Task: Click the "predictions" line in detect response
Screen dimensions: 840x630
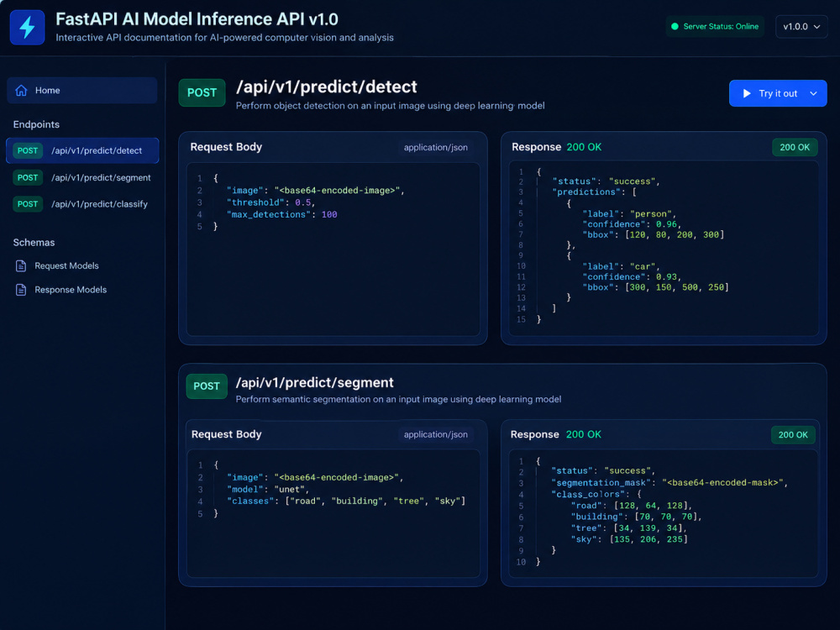Action: [594, 192]
